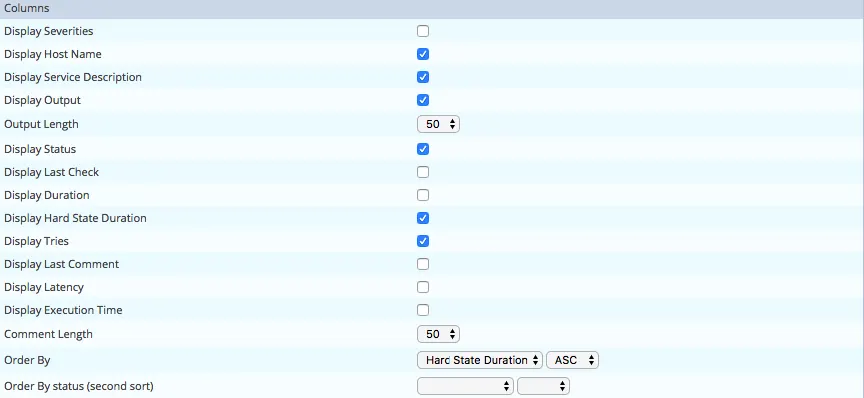Enable the Display Severities checkbox
The height and width of the screenshot is (398, 864).
point(423,31)
